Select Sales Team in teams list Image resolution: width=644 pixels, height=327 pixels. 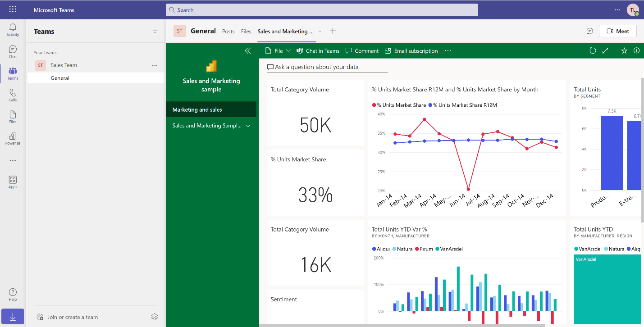64,65
